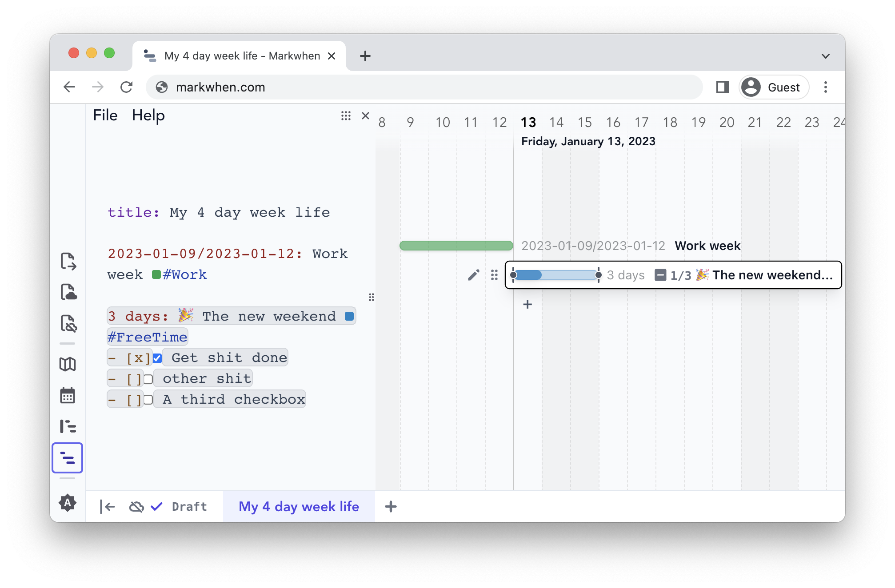
Task: Open the map view icon
Action: (x=68, y=364)
